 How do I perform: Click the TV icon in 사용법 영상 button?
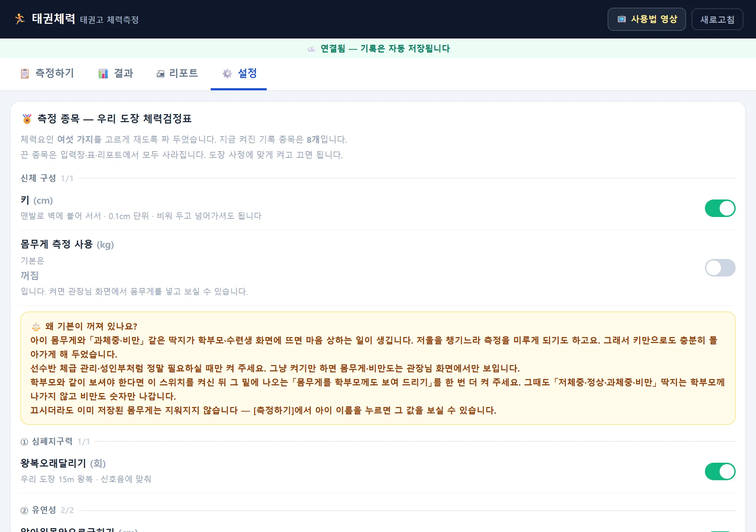click(622, 19)
